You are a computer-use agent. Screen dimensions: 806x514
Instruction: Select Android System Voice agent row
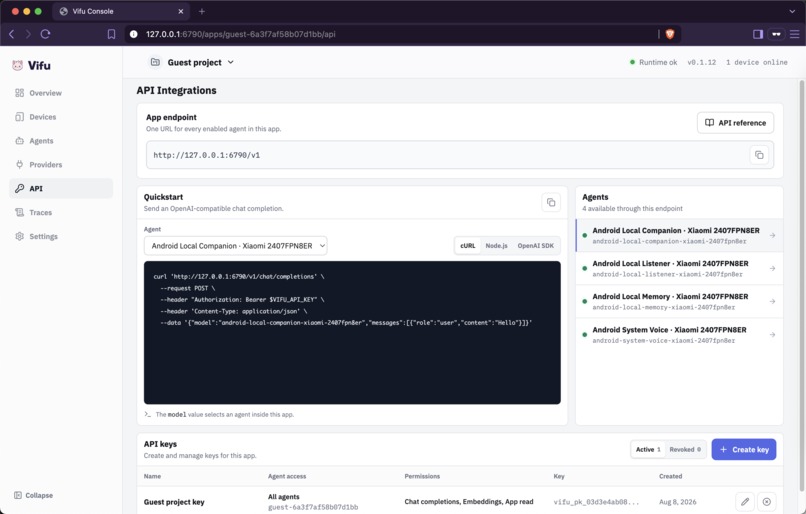[x=679, y=335]
